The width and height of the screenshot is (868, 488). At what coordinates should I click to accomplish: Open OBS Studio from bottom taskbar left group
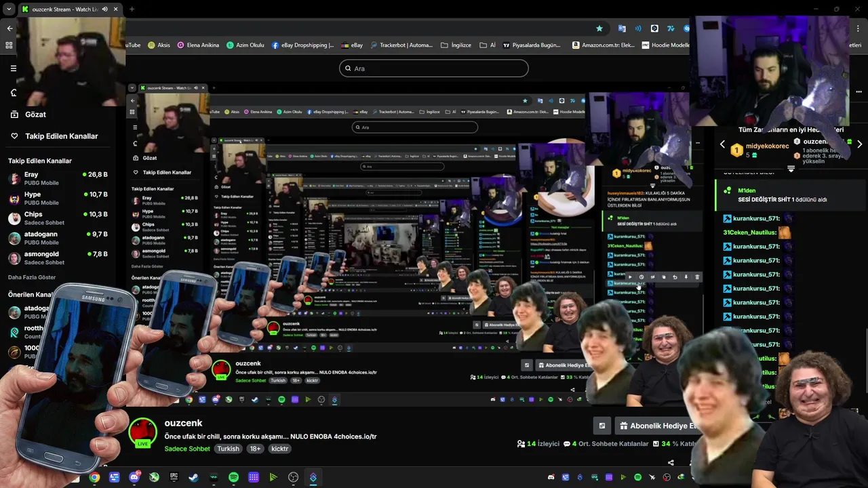[x=293, y=477]
